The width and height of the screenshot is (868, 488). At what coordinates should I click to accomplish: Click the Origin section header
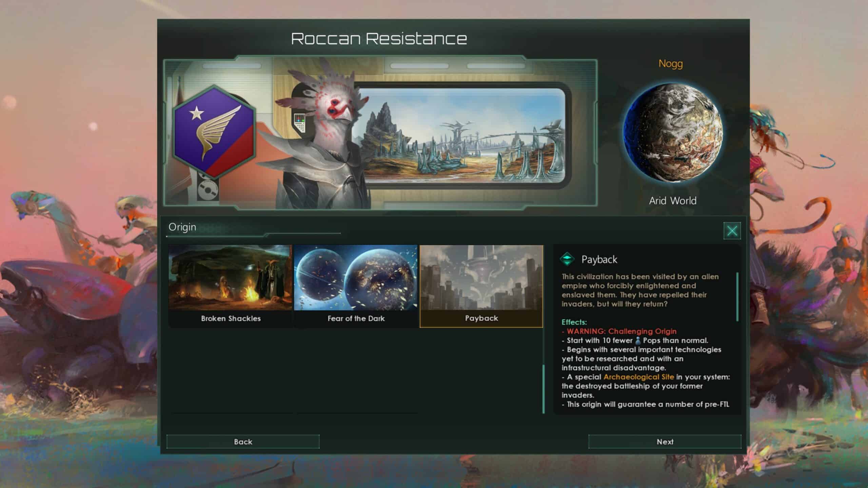(x=182, y=227)
